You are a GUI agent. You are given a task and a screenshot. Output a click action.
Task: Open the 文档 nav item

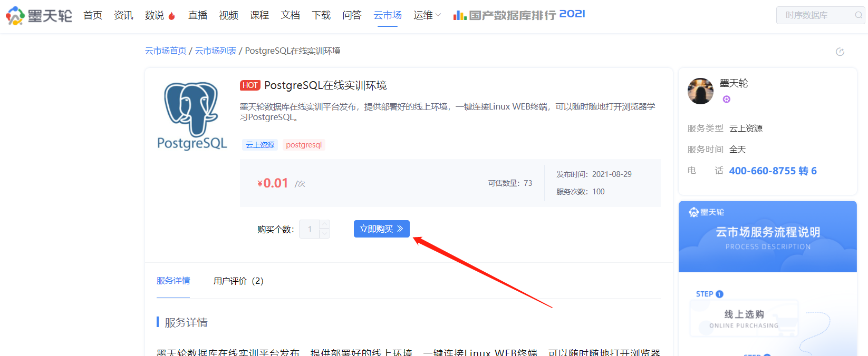[x=290, y=15]
